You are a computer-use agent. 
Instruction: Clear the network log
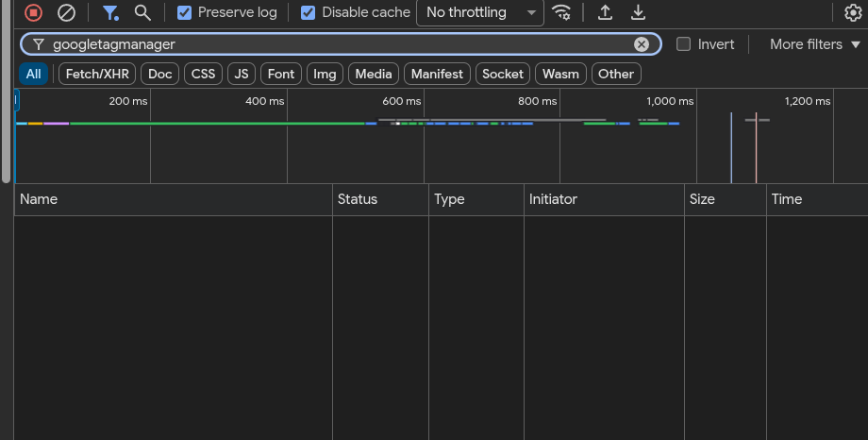click(66, 12)
